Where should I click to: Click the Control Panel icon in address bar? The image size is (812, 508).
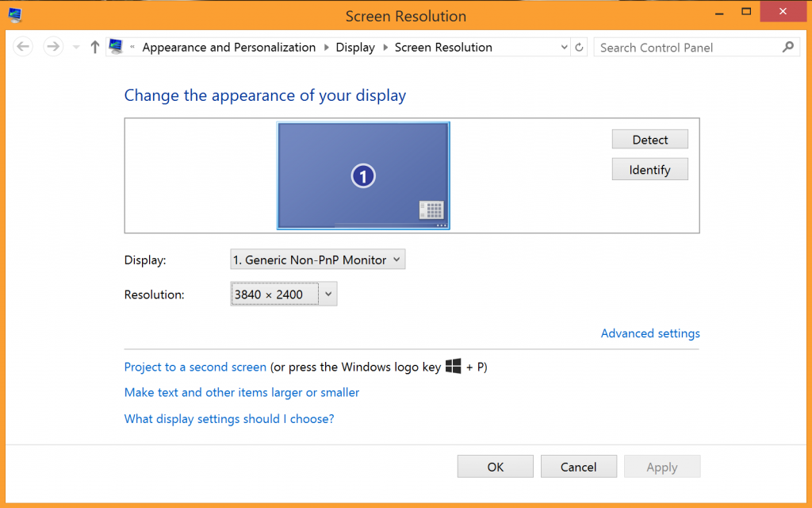[x=116, y=47]
